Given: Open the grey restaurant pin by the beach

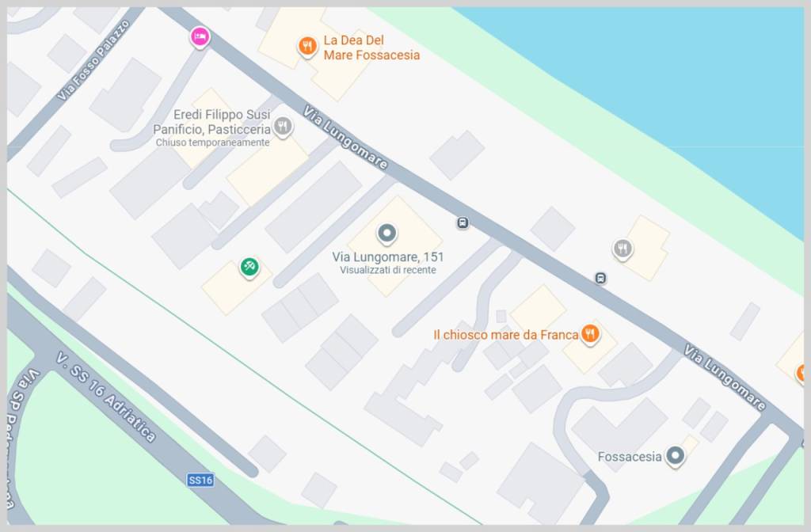Looking at the screenshot, I should 623,249.
